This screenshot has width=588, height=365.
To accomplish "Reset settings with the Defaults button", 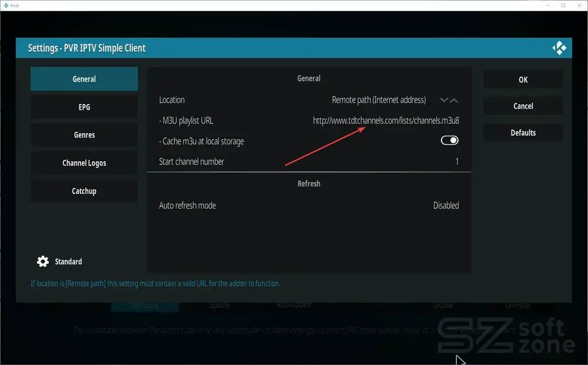I will tap(523, 132).
